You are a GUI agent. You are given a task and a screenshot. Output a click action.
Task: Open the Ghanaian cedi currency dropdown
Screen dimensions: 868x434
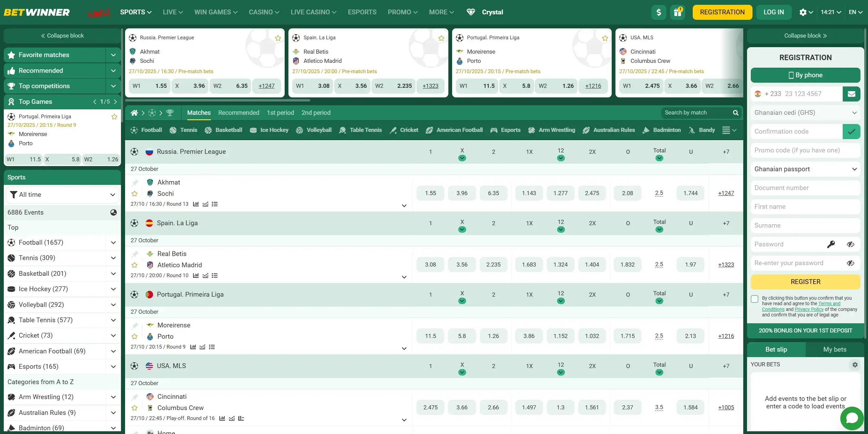(x=805, y=112)
